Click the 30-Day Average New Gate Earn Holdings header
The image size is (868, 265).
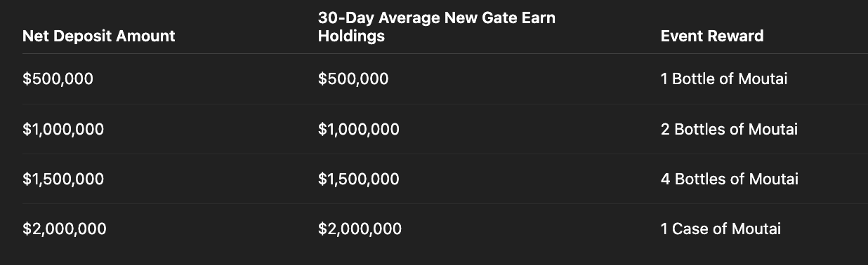pyautogui.click(x=436, y=27)
